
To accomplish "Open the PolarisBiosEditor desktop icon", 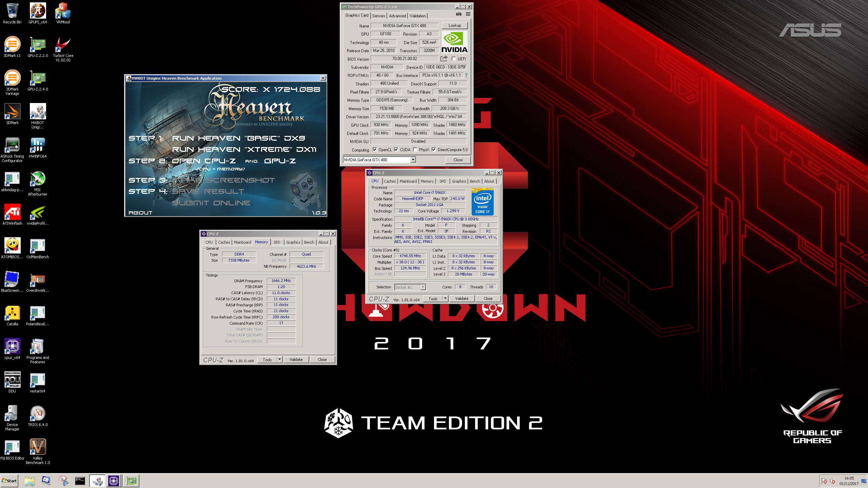I will coord(38,316).
